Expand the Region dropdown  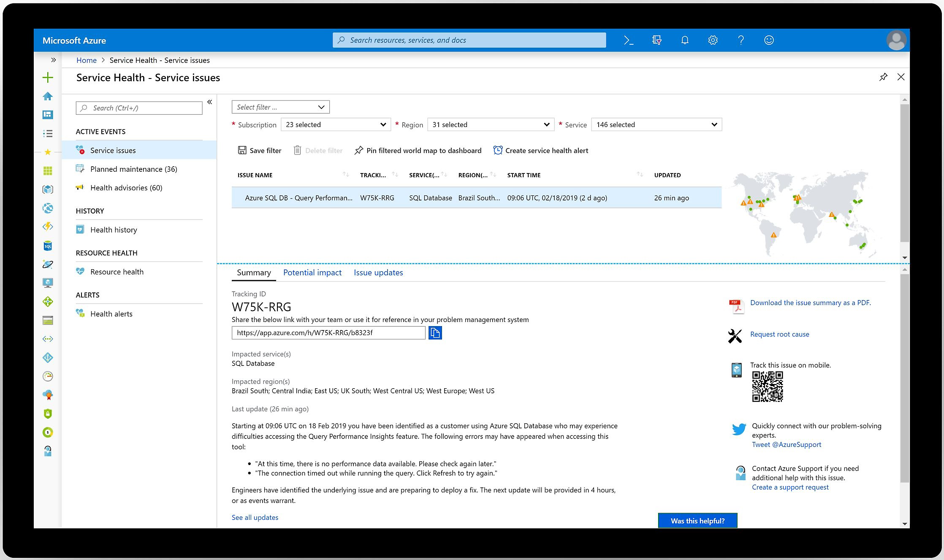[x=491, y=124]
